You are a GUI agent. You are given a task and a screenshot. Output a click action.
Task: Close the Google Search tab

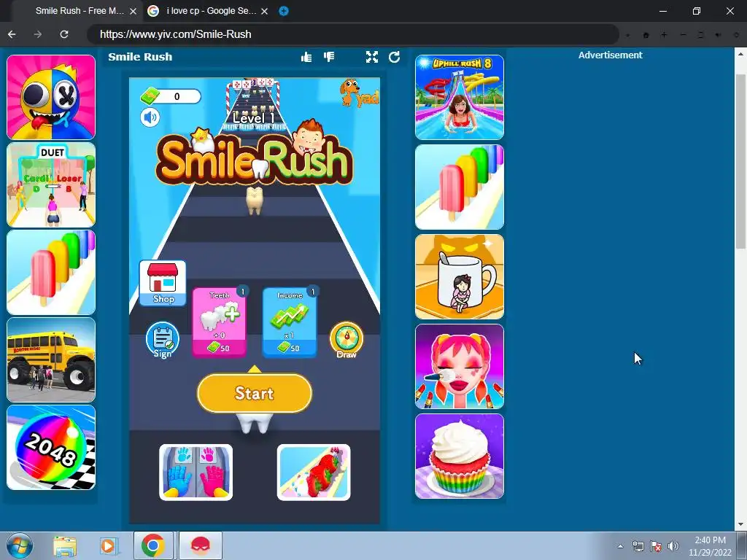pos(264,11)
